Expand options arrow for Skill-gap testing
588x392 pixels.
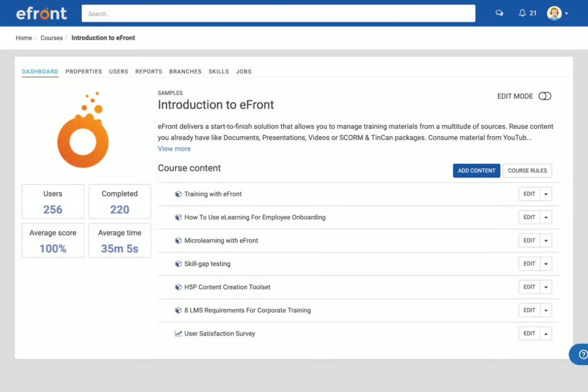546,264
